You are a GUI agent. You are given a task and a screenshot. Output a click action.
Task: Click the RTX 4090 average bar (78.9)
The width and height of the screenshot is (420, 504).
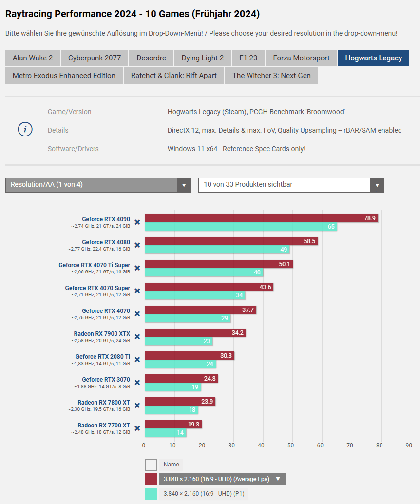point(261,218)
